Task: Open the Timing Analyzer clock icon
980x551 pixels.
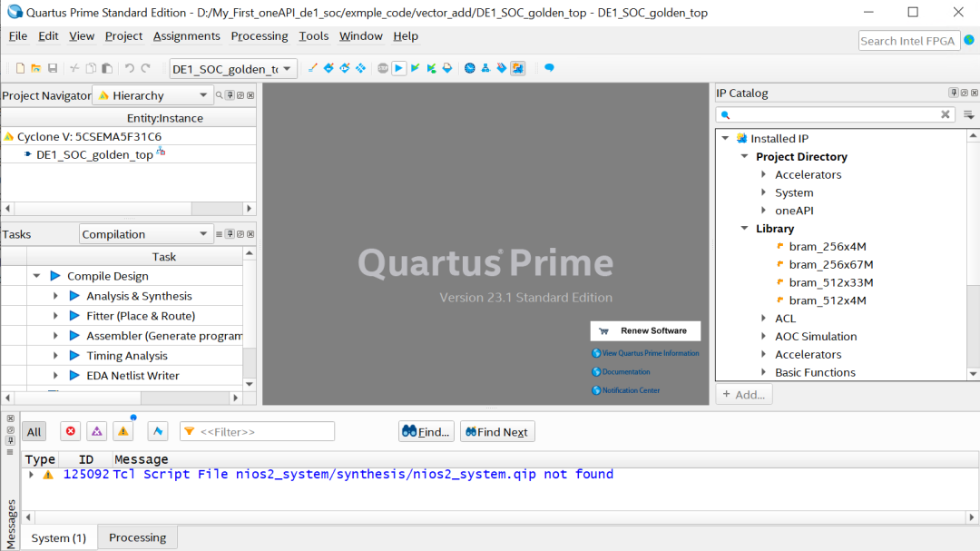Action: point(469,68)
